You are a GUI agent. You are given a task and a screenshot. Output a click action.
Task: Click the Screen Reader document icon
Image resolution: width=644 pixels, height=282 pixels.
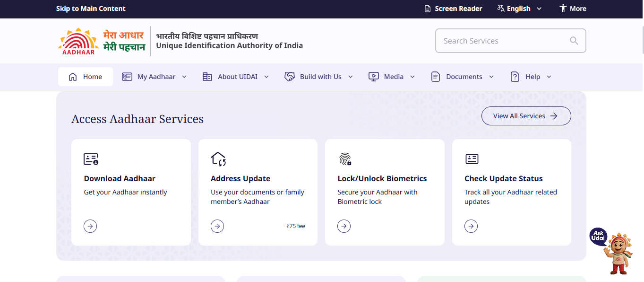428,9
